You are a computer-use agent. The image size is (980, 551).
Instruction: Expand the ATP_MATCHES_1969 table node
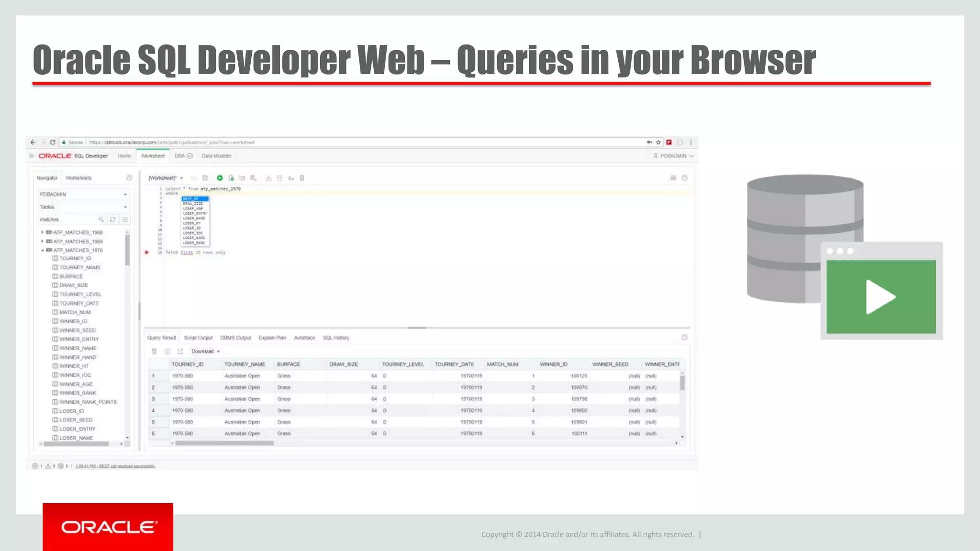42,242
